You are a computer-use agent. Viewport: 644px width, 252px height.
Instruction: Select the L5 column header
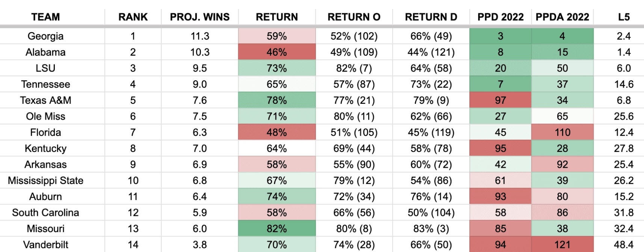[x=624, y=17]
